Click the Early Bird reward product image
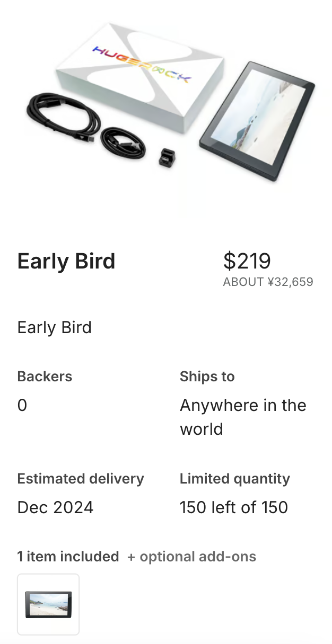Image resolution: width=332 pixels, height=644 pixels. point(169,106)
